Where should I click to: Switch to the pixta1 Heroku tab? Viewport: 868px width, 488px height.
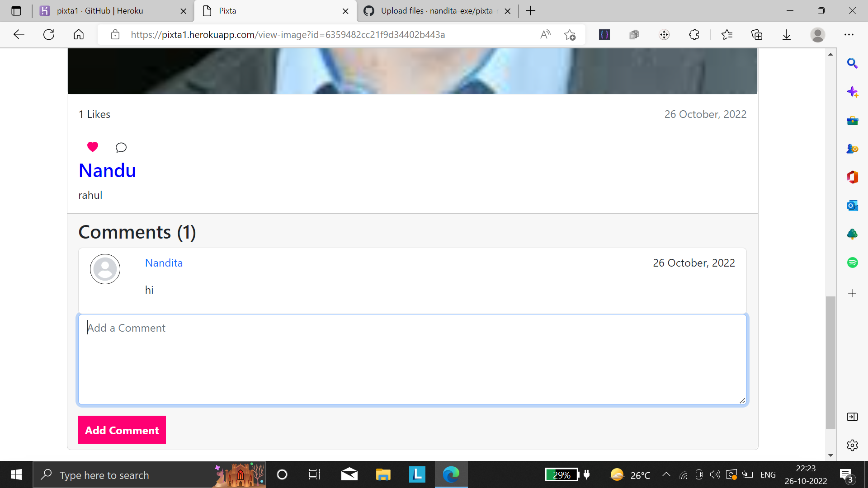(x=108, y=11)
